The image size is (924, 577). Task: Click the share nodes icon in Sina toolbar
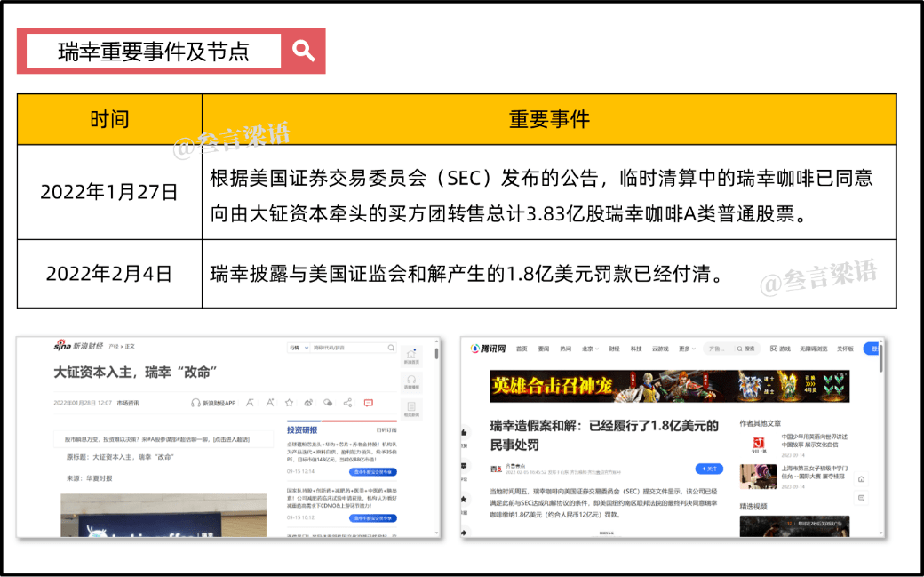pyautogui.click(x=347, y=403)
